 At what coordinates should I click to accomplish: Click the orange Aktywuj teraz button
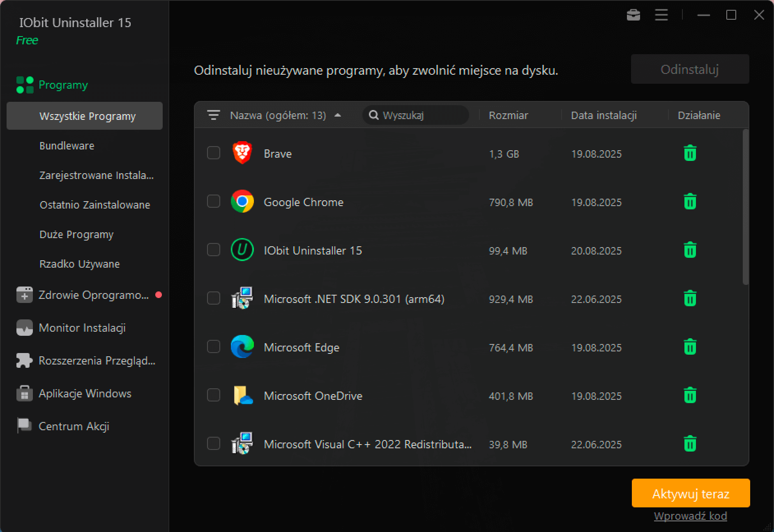click(691, 493)
